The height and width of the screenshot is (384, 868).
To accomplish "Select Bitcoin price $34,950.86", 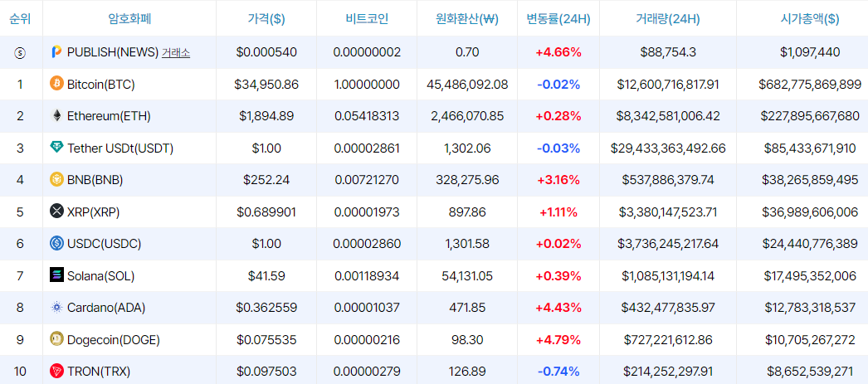I will 266,85.
